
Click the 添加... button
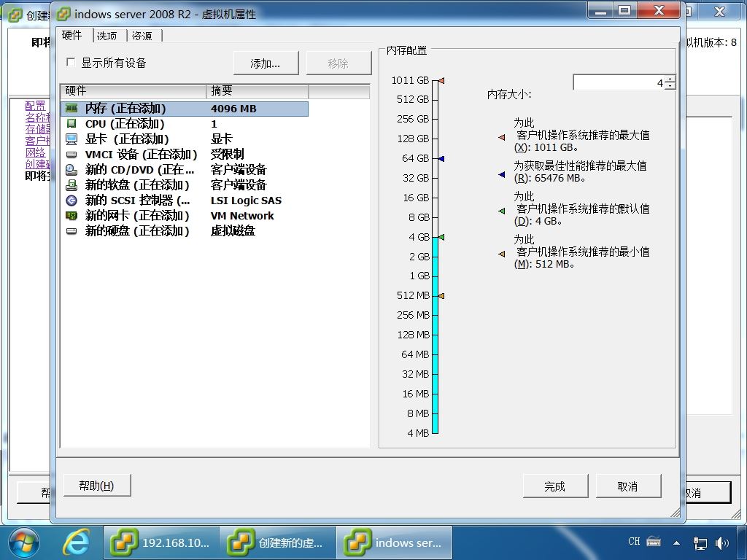coord(266,63)
